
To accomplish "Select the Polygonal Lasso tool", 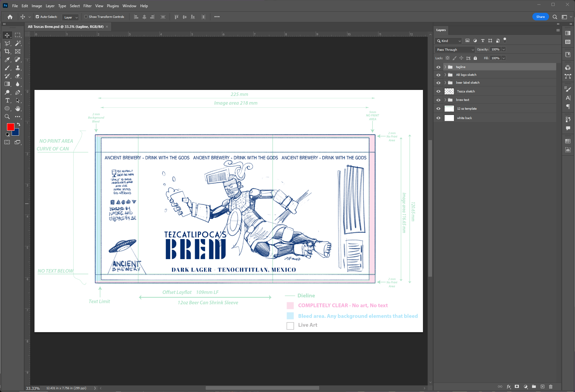I will [x=7, y=43].
